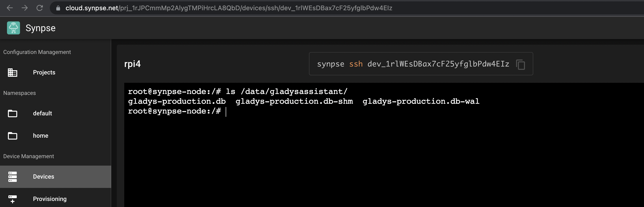Click the Projects building icon

tap(13, 73)
